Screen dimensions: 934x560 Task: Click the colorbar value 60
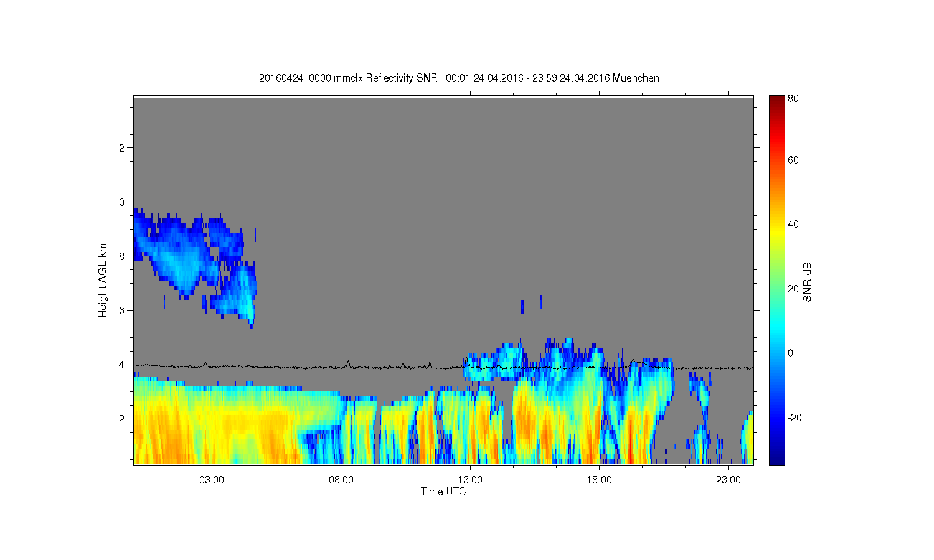pyautogui.click(x=793, y=160)
